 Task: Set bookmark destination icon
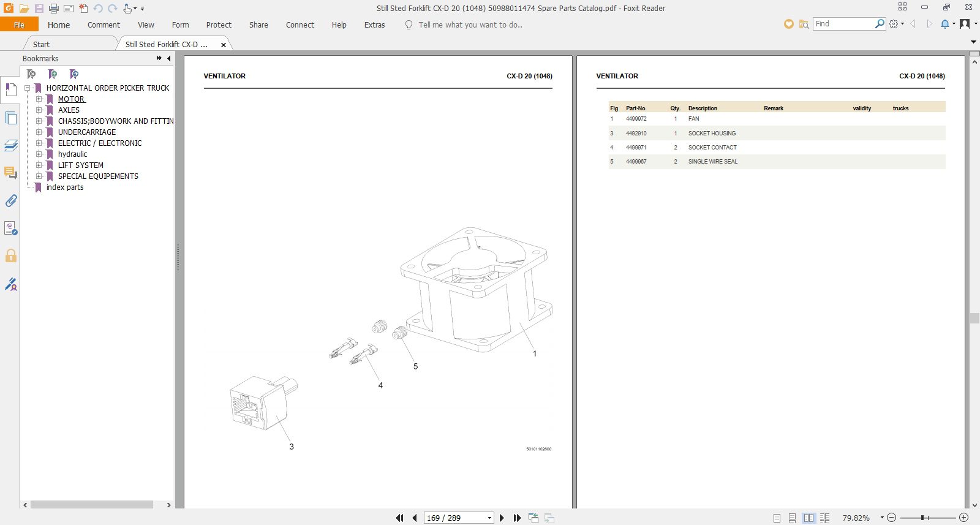[74, 74]
